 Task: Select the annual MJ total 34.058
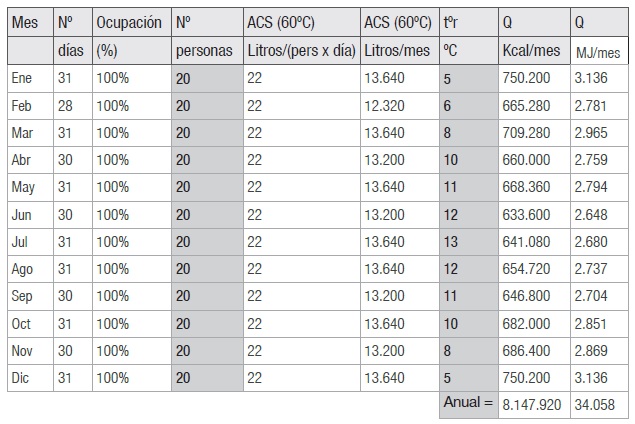595,405
